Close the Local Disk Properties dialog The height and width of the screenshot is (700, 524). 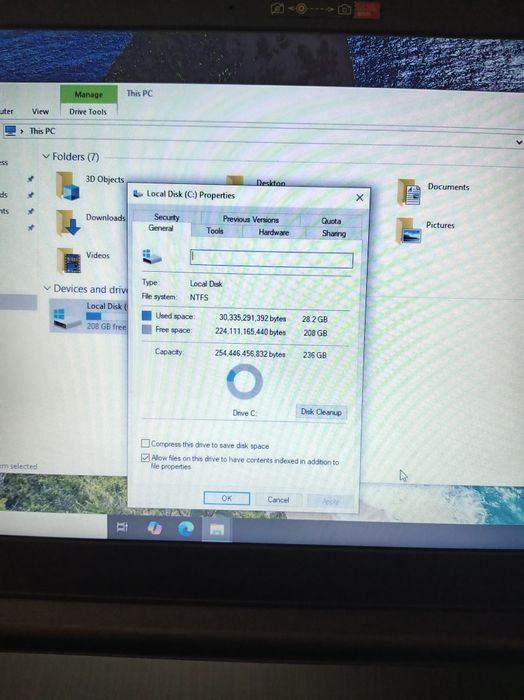360,197
